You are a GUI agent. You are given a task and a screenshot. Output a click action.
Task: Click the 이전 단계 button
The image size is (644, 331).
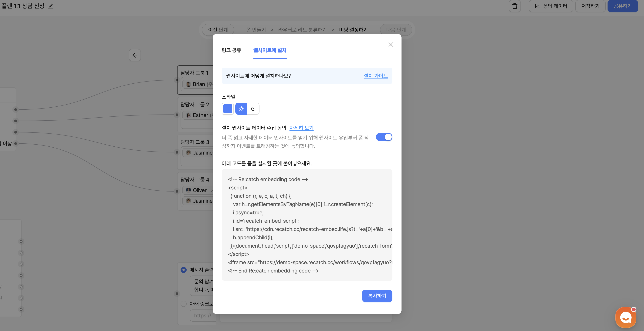point(218,30)
